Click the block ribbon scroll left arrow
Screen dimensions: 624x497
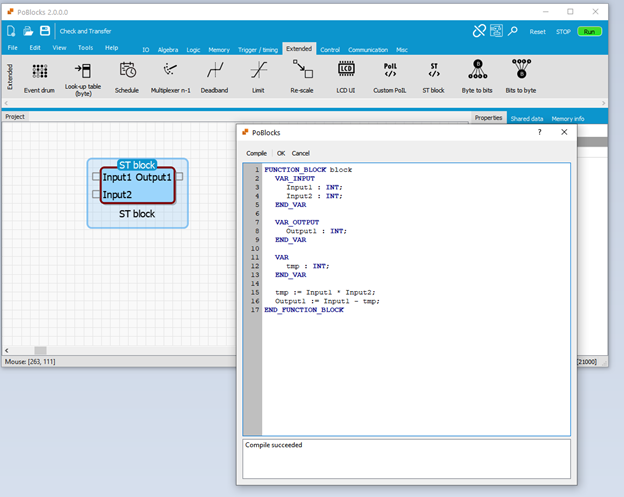coord(6,103)
